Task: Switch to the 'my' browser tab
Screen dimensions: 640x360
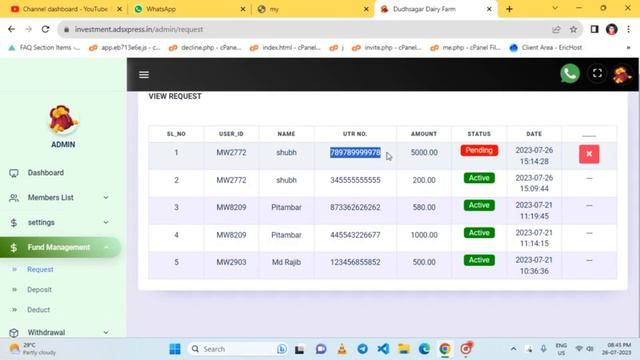Action: coord(313,9)
